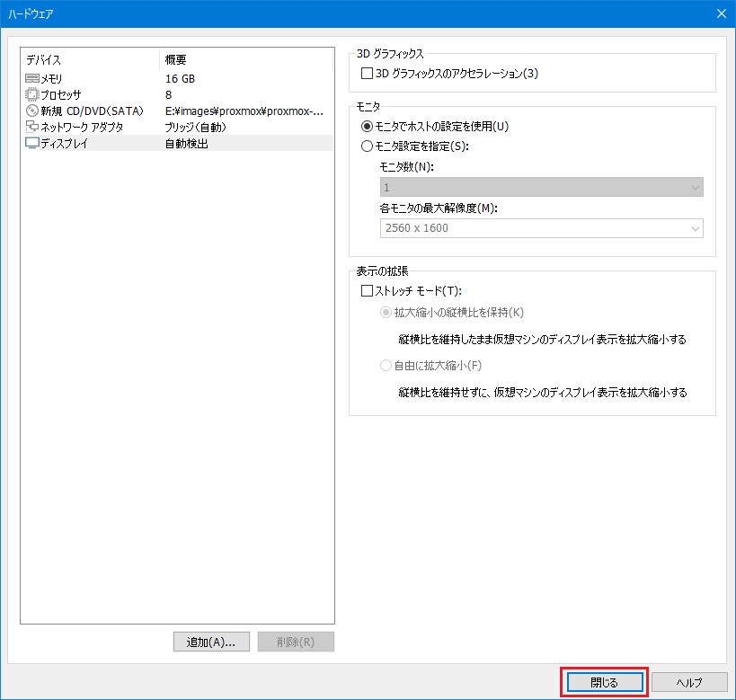Click the processor (プロセッサ) chip icon

pos(32,95)
